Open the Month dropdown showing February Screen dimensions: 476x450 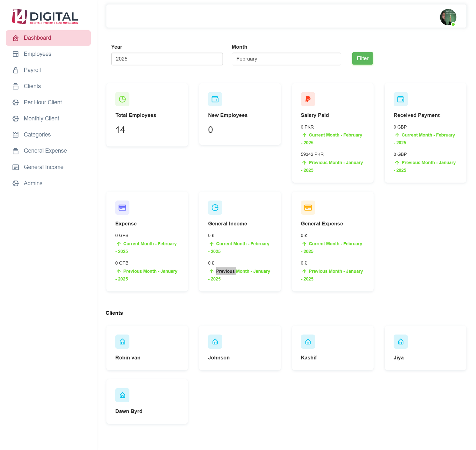[286, 59]
